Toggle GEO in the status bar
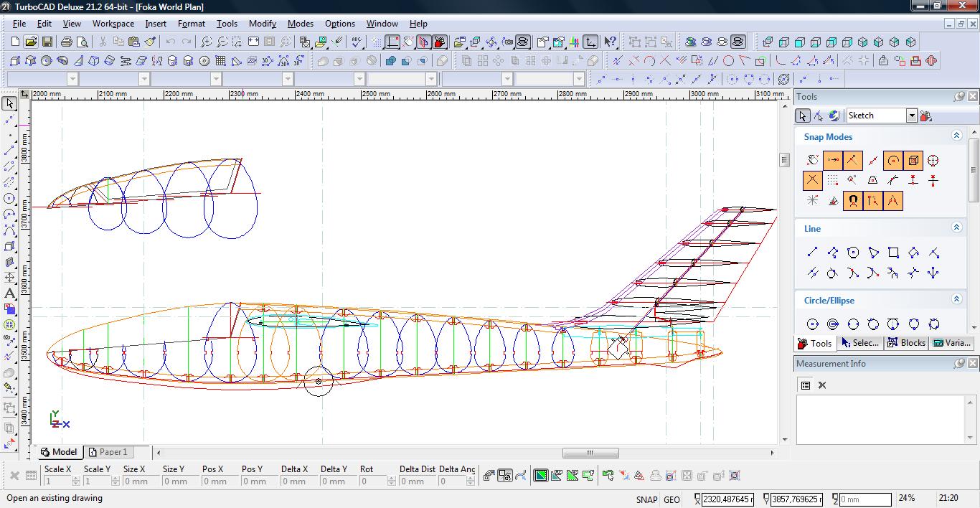This screenshot has width=980, height=508. pos(672,499)
